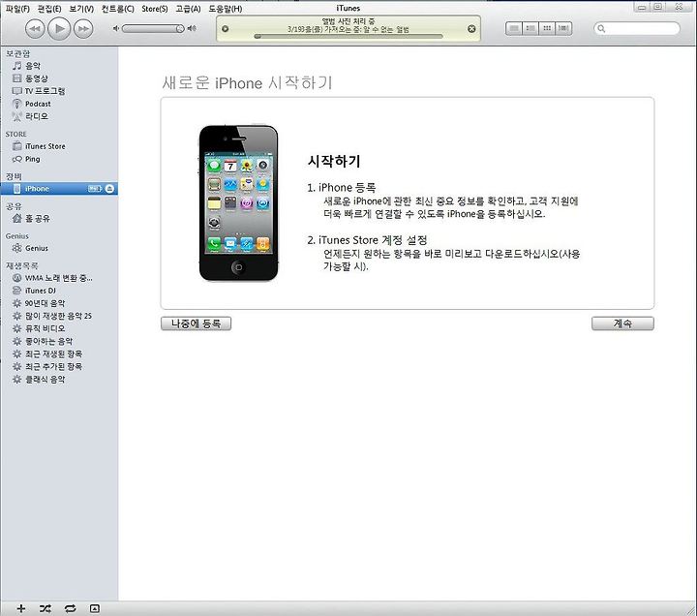This screenshot has width=697, height=616.
Task: Open the 90년대 음악 smart playlist
Action: tap(45, 303)
